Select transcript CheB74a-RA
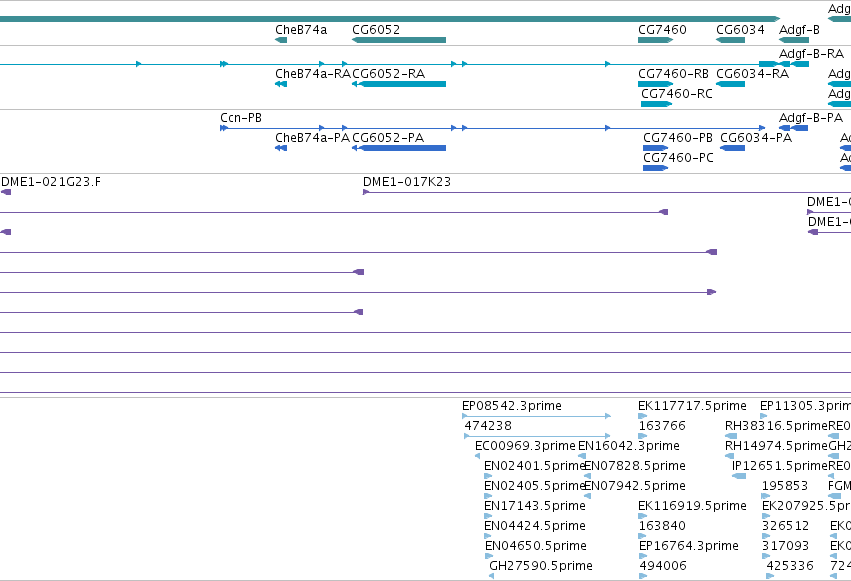 click(281, 84)
